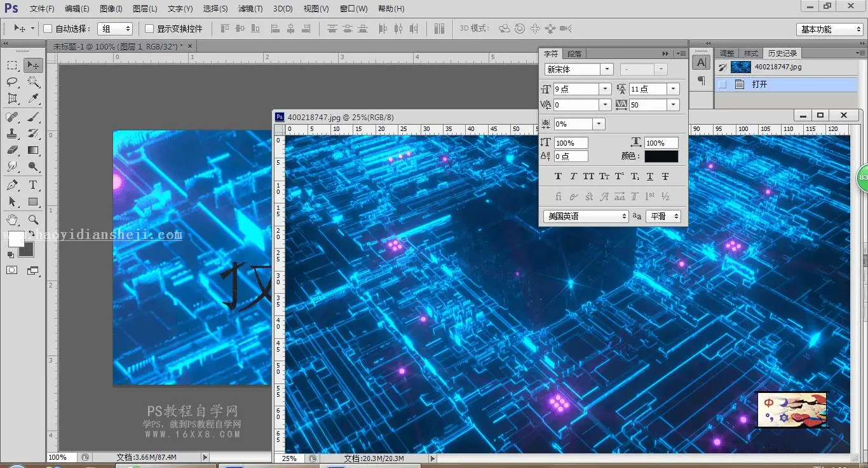Image resolution: width=868 pixels, height=468 pixels.
Task: Toggle Underline text style
Action: (650, 176)
